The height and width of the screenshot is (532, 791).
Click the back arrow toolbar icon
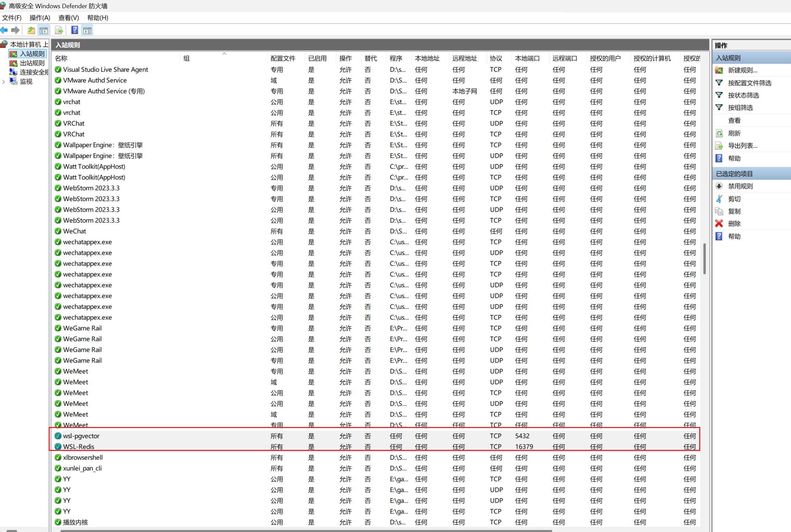[4, 30]
